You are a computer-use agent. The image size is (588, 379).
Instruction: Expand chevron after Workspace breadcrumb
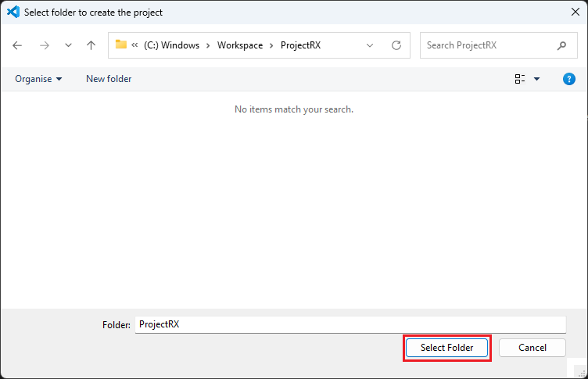click(x=271, y=46)
